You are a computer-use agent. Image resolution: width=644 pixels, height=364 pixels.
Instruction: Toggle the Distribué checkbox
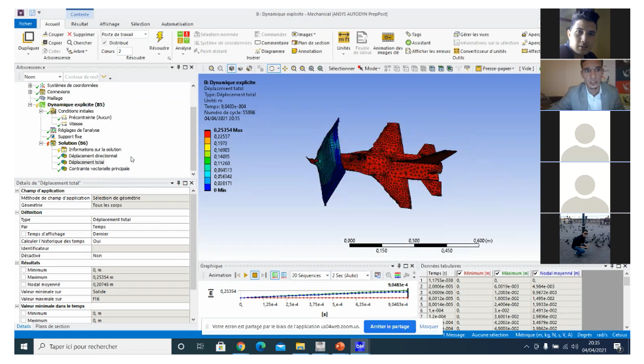[x=105, y=42]
